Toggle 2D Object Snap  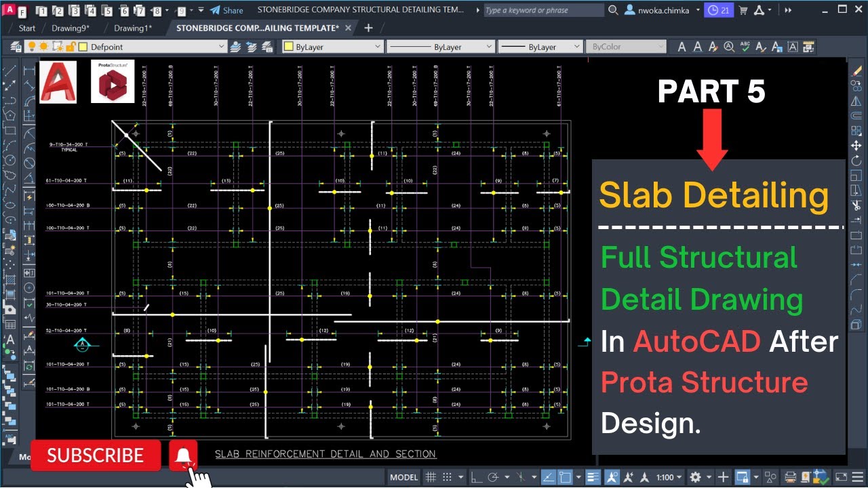565,477
